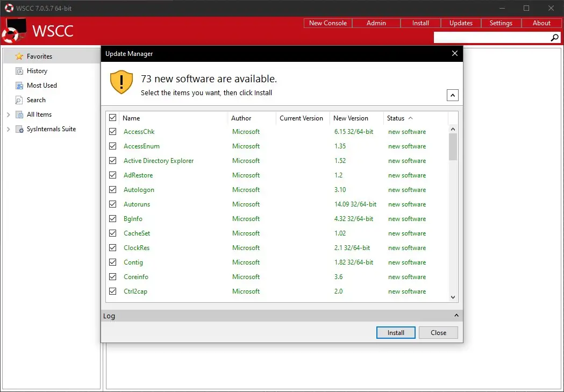Click the WSCC lifebuoy logo
The width and height of the screenshot is (564, 392).
click(x=13, y=31)
